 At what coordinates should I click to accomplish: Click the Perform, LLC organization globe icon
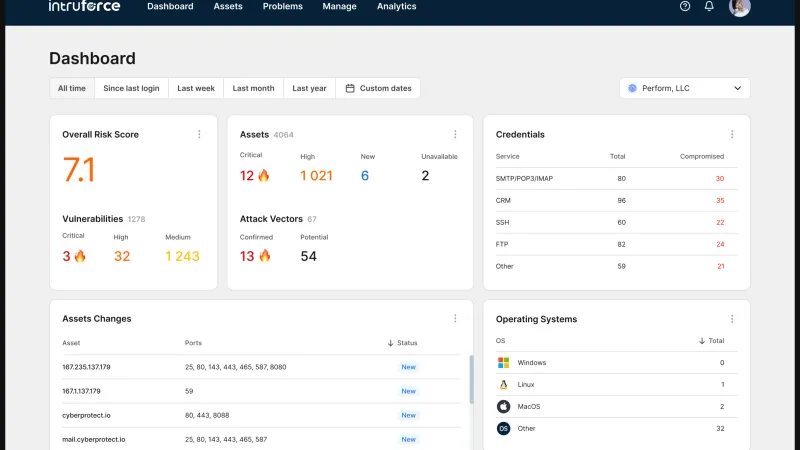coord(633,88)
